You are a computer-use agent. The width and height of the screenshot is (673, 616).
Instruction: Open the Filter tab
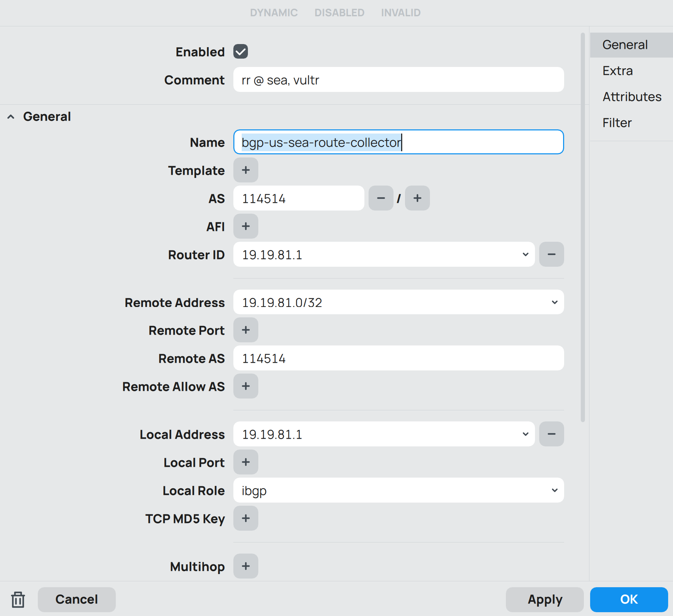[617, 123]
